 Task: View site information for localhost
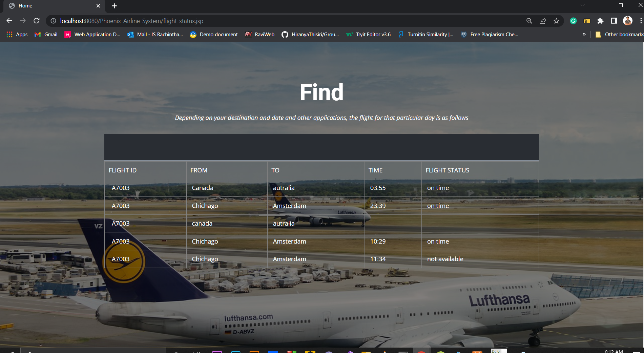point(53,21)
